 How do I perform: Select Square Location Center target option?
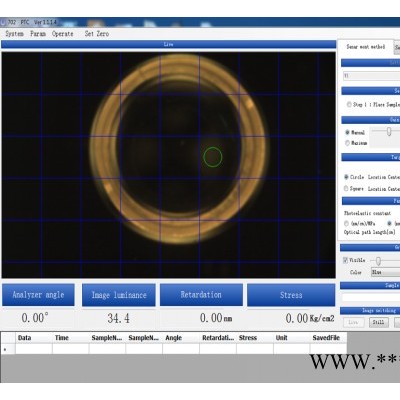click(x=346, y=189)
